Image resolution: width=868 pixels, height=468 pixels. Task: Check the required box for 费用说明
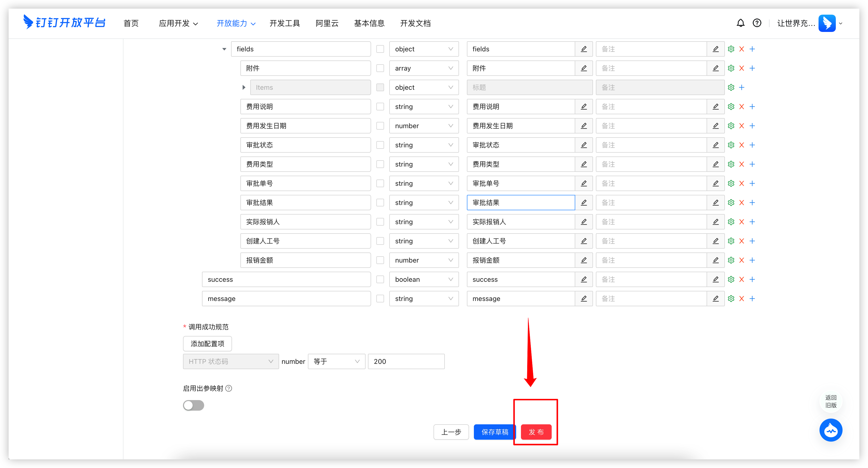coord(380,107)
